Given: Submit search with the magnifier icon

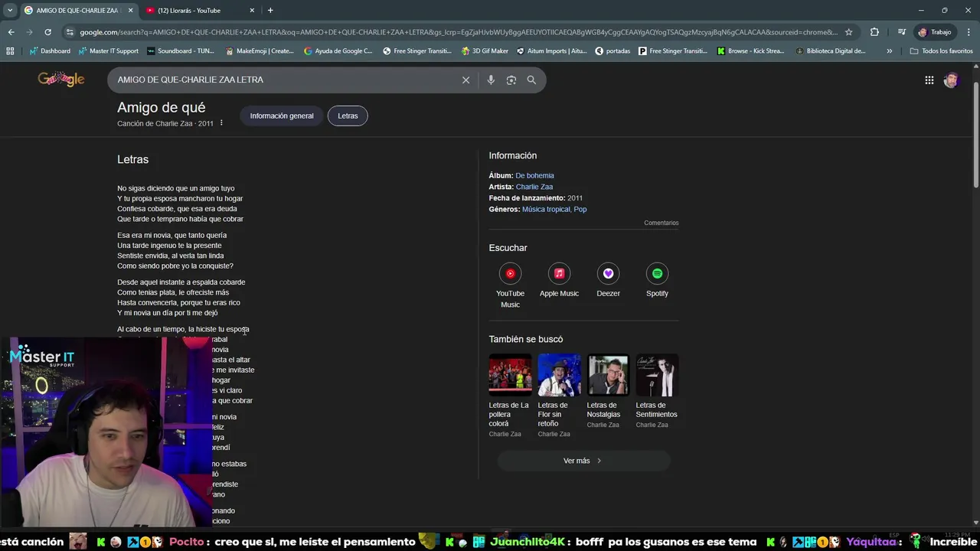Looking at the screenshot, I should click(x=531, y=80).
